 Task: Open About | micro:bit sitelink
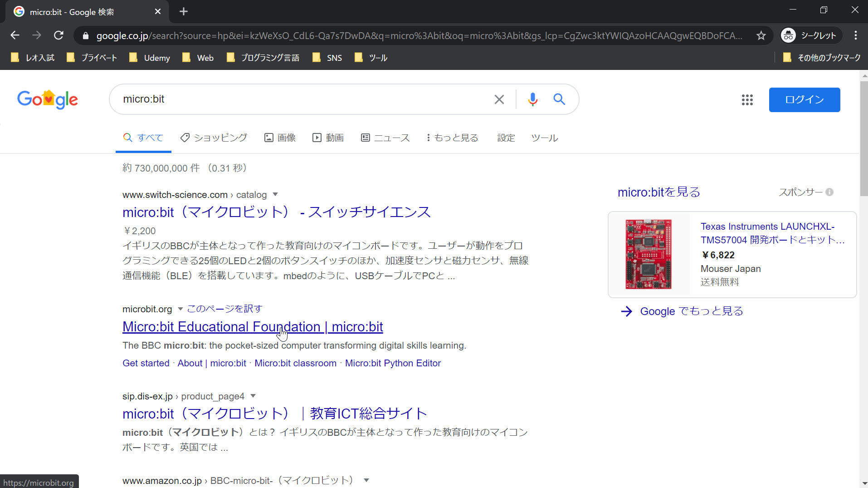212,363
